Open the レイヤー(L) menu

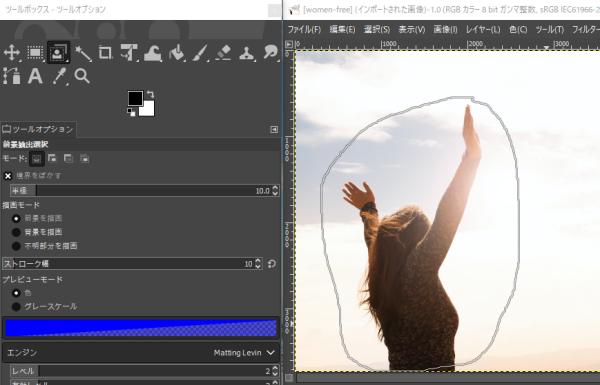click(x=483, y=29)
